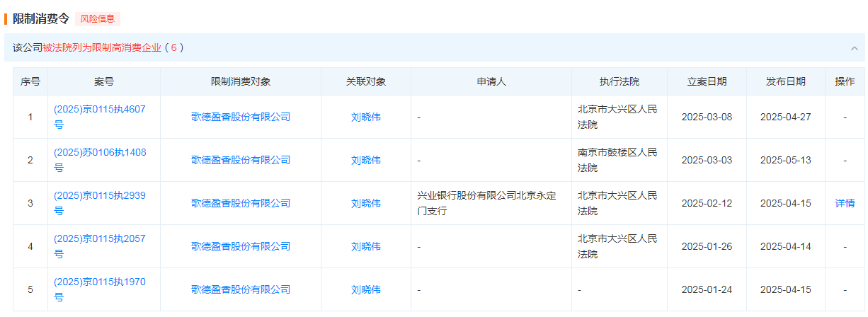Click the 序号 column header
This screenshot has width=868, height=317.
coord(30,81)
